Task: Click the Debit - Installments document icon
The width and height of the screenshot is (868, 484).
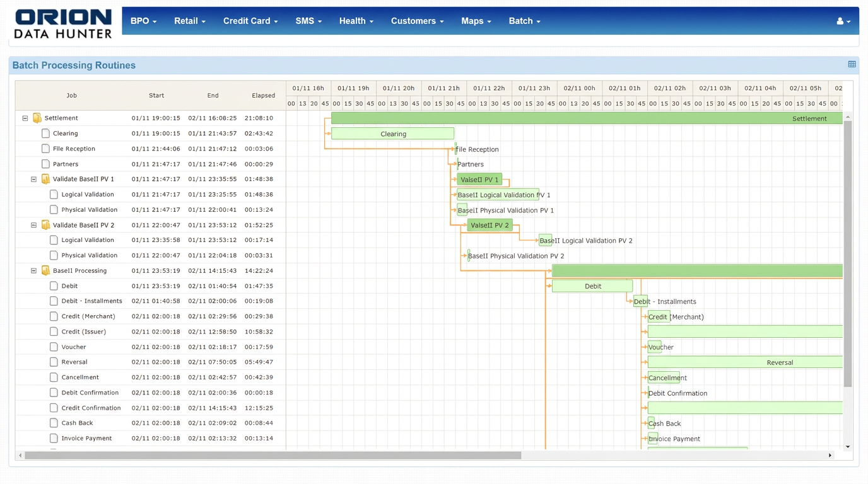Action: [54, 301]
